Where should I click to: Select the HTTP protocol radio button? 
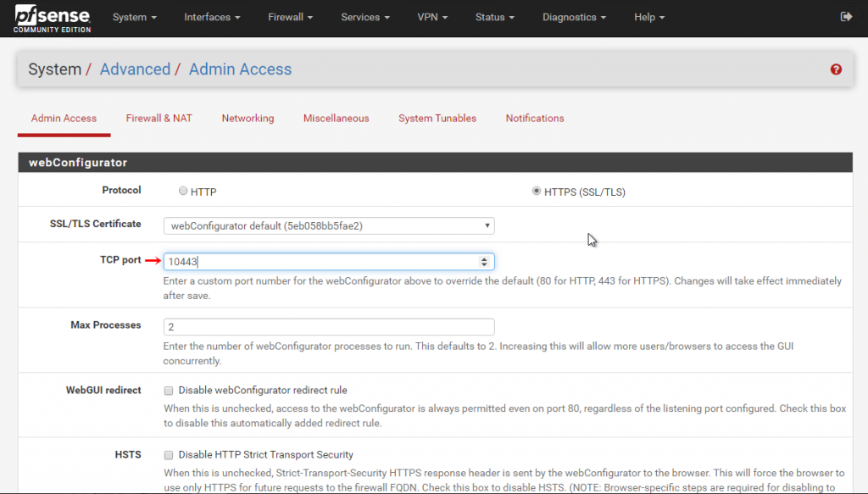click(183, 191)
